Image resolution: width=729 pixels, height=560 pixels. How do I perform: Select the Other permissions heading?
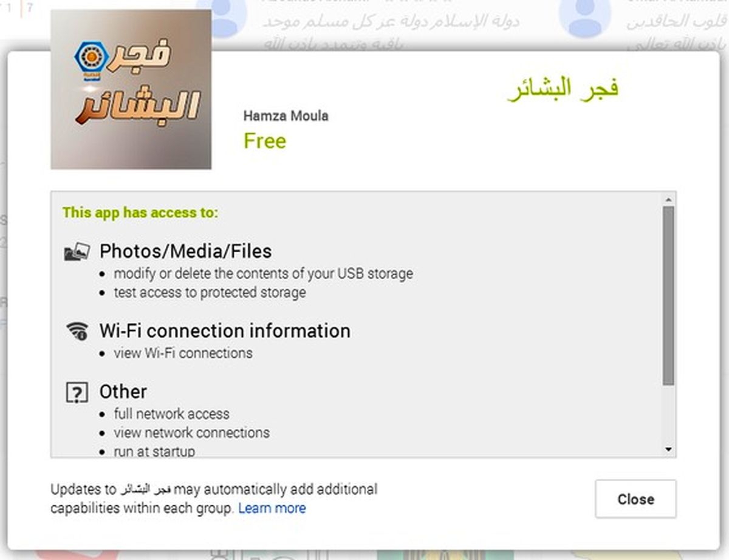click(x=123, y=392)
